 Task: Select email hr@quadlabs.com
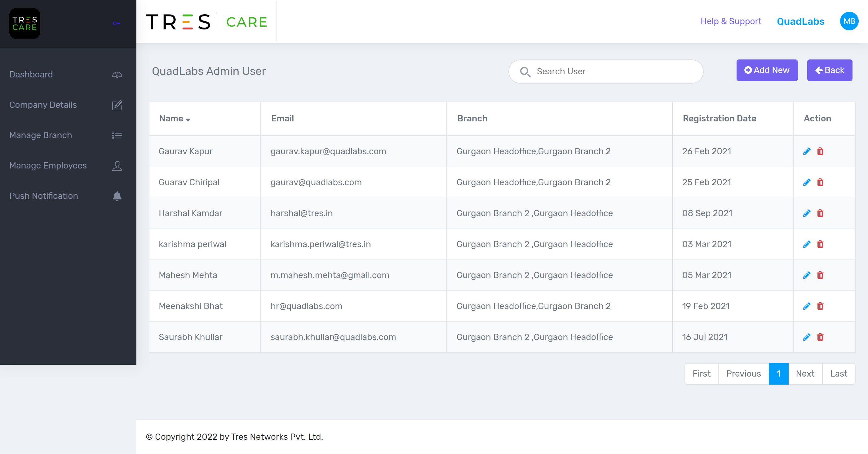click(306, 306)
